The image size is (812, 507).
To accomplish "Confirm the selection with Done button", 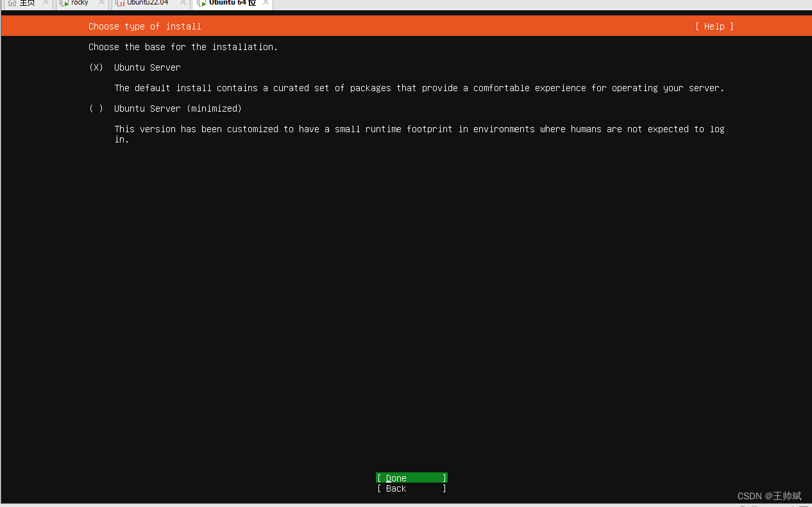I will (412, 478).
